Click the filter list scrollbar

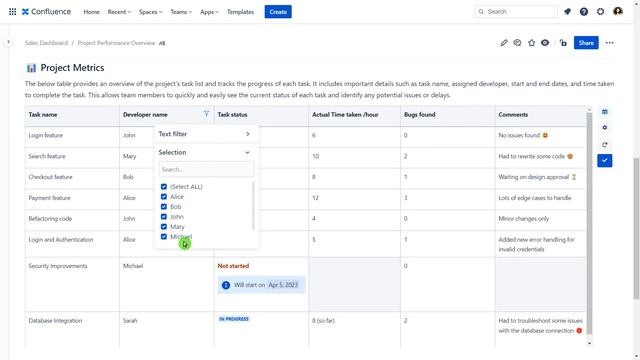tap(253, 206)
